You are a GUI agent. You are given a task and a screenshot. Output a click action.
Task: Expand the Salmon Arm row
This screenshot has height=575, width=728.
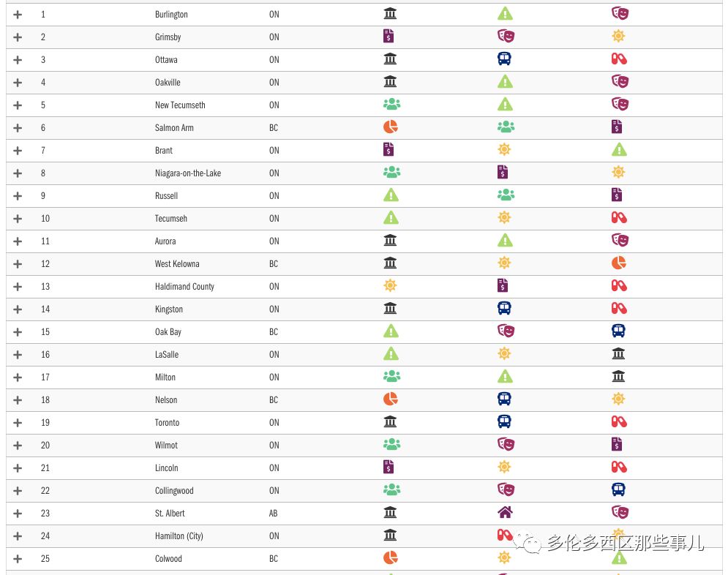pos(18,128)
